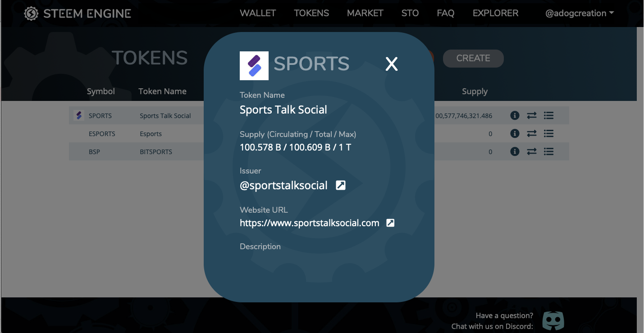Open the FAQ page

446,13
